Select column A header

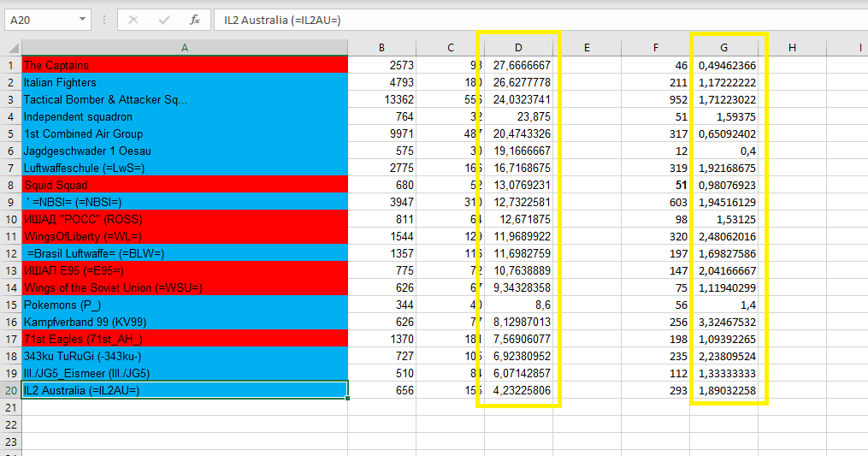(x=185, y=48)
